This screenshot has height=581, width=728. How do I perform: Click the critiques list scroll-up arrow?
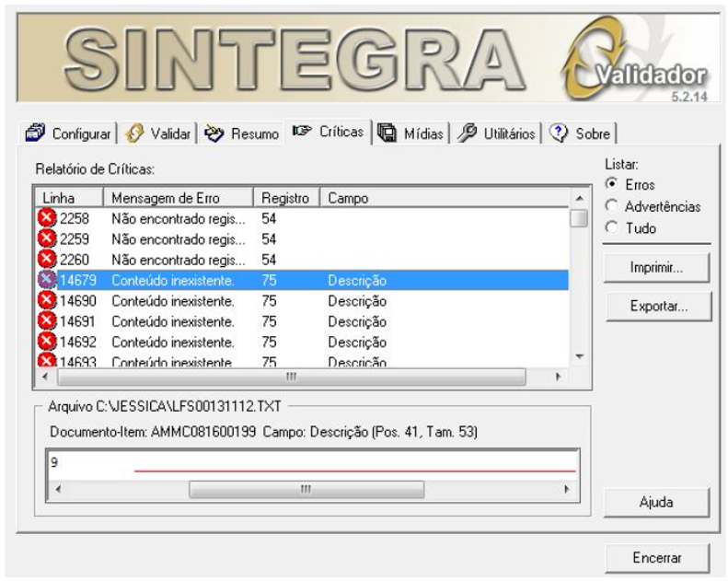pos(580,198)
